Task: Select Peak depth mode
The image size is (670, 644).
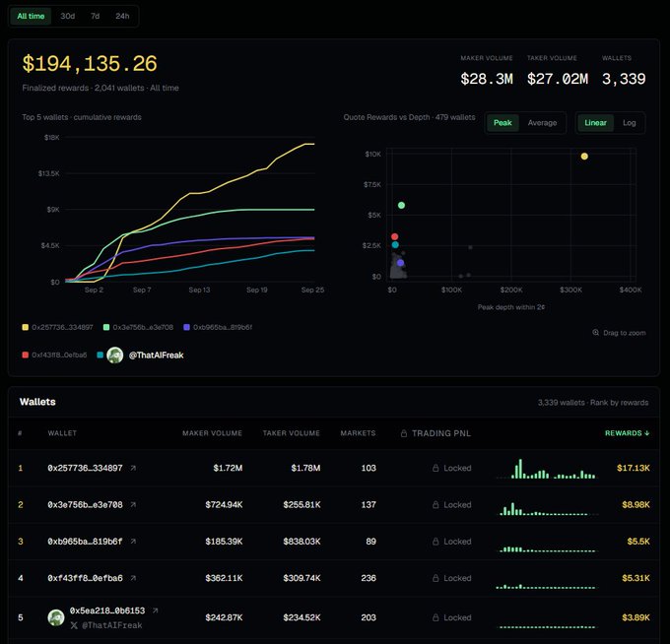Action: pyautogui.click(x=502, y=123)
